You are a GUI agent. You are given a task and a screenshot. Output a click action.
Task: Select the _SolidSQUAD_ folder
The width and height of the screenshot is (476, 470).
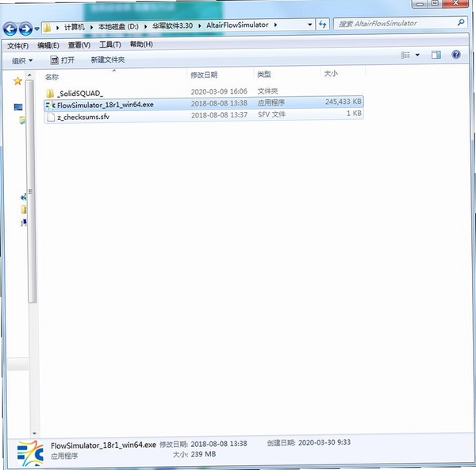(x=80, y=94)
